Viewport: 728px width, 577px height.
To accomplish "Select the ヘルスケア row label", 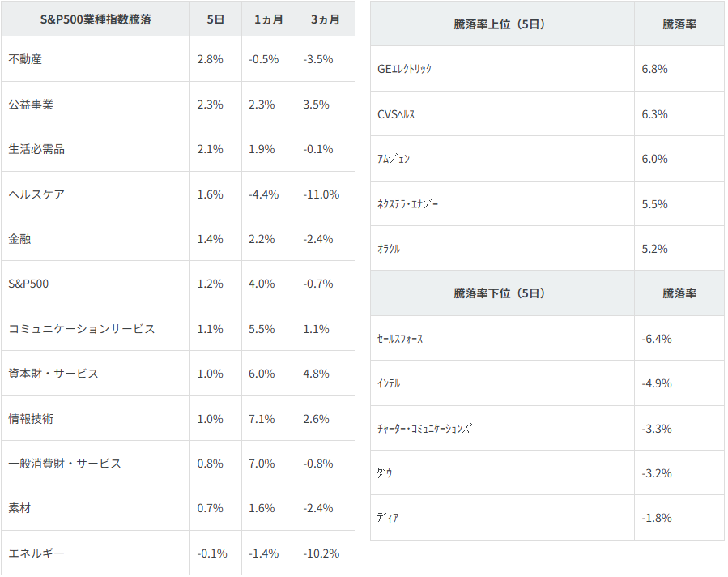I will point(36,194).
